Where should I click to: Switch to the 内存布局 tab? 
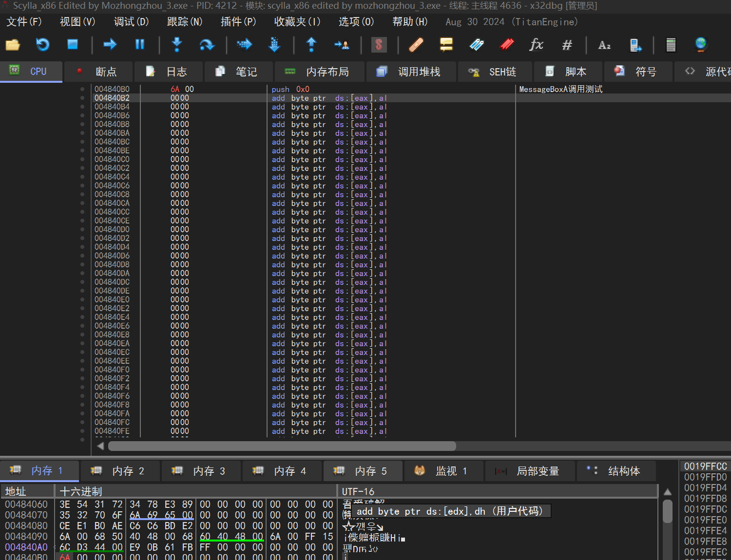click(x=319, y=72)
